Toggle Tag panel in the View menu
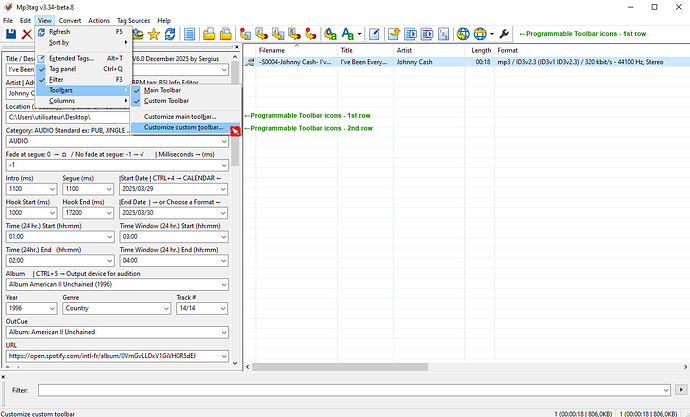 (x=83, y=69)
